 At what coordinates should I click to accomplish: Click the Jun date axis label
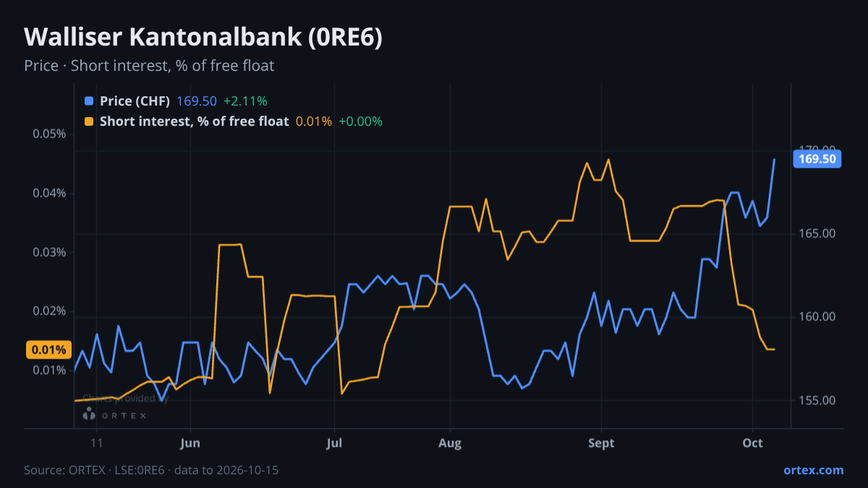(x=190, y=443)
